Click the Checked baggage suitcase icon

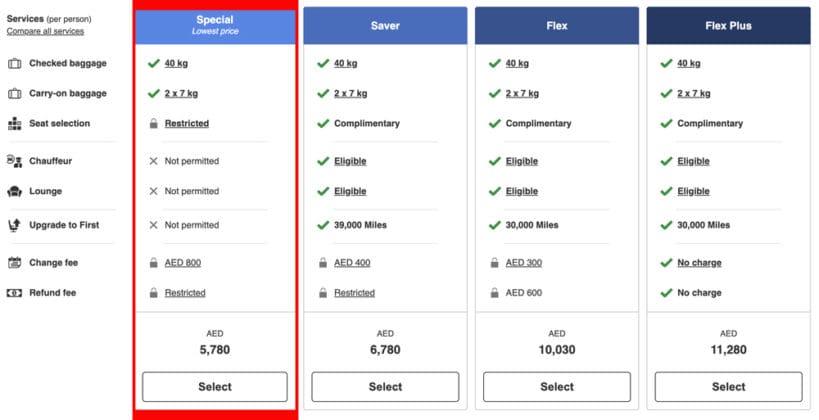15,63
